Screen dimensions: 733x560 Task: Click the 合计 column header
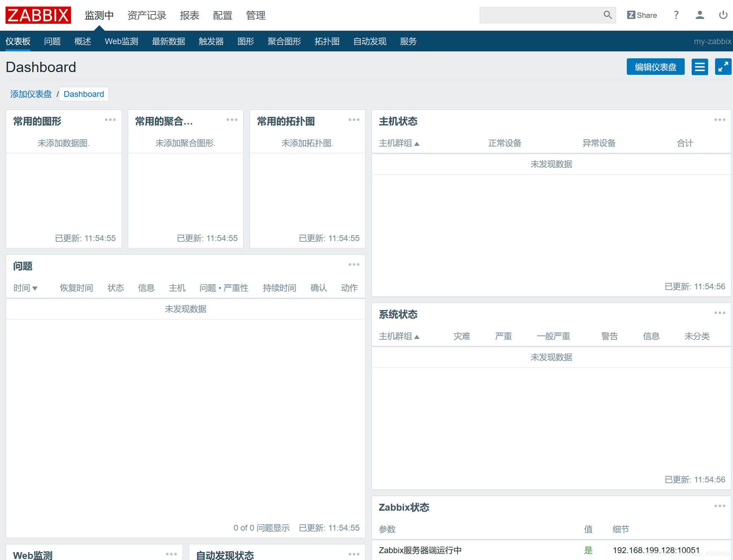[685, 143]
